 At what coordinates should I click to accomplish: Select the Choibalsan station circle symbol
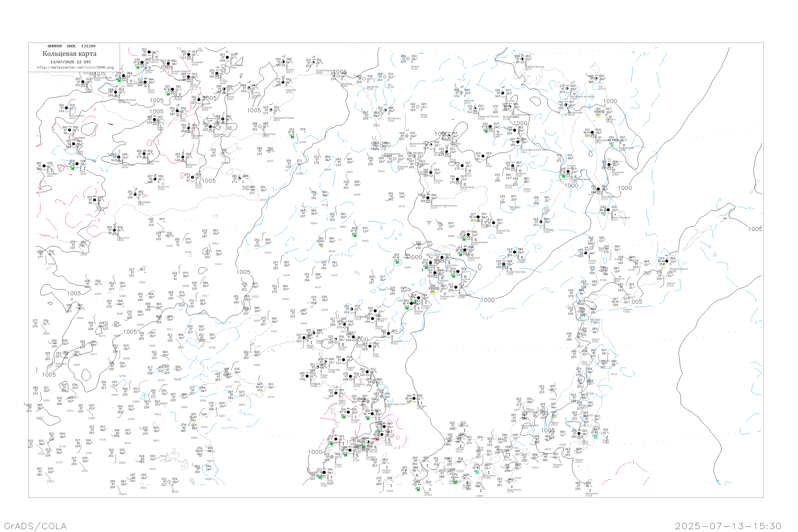tap(183, 157)
